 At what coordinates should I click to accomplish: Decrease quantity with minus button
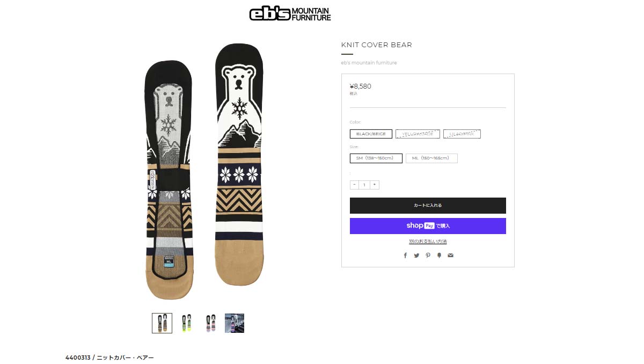pos(354,185)
